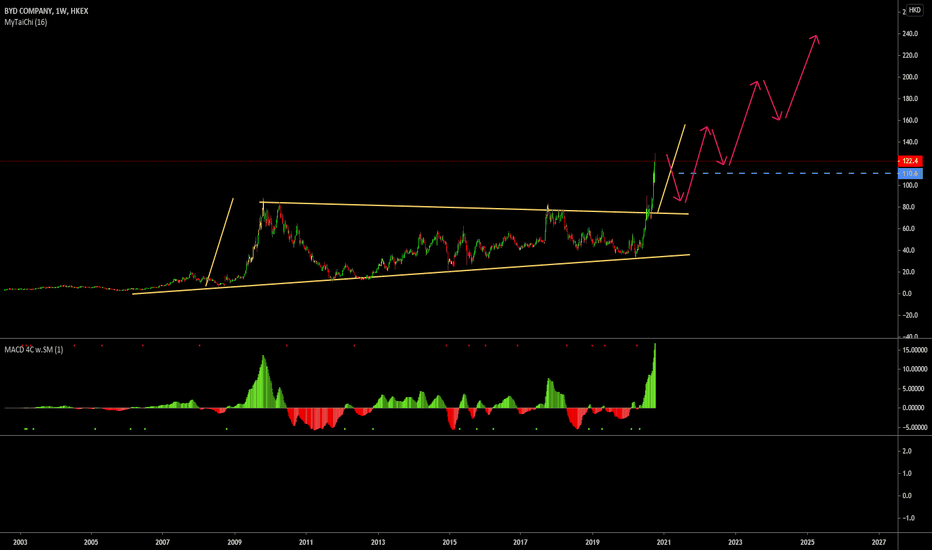932x550 pixels.
Task: Click the MACD 4C w.SM (1) indicator label
Action: tap(34, 350)
